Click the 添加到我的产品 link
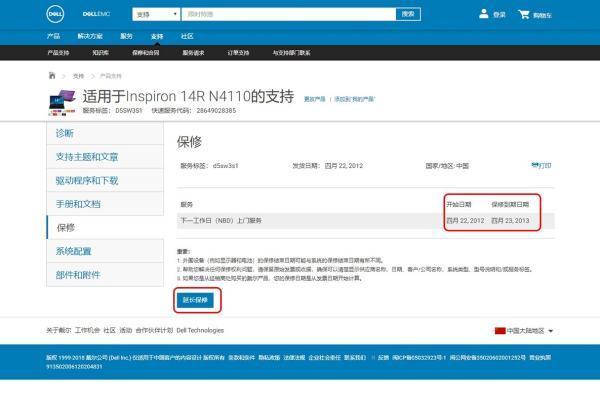Image resolution: width=600 pixels, height=405 pixels. pyautogui.click(x=354, y=99)
